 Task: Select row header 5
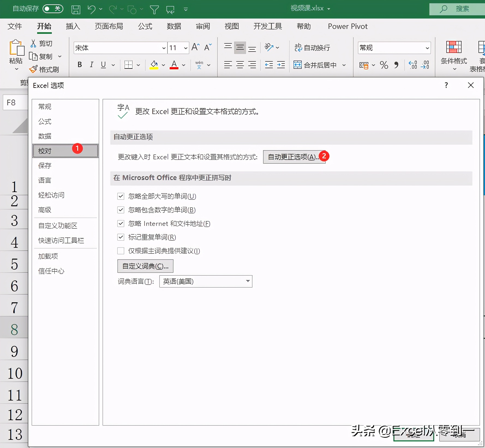(x=14, y=264)
